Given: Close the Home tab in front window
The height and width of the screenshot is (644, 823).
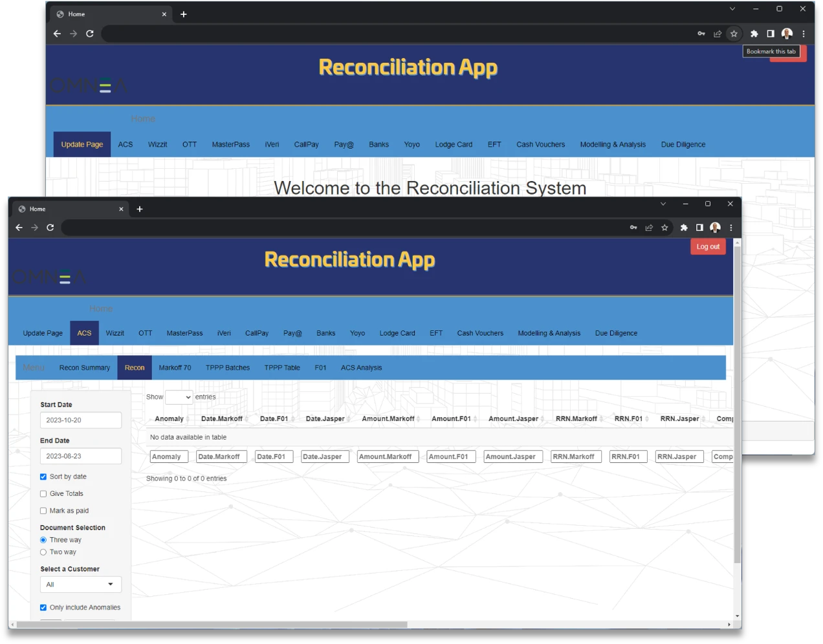Looking at the screenshot, I should pyautogui.click(x=121, y=209).
